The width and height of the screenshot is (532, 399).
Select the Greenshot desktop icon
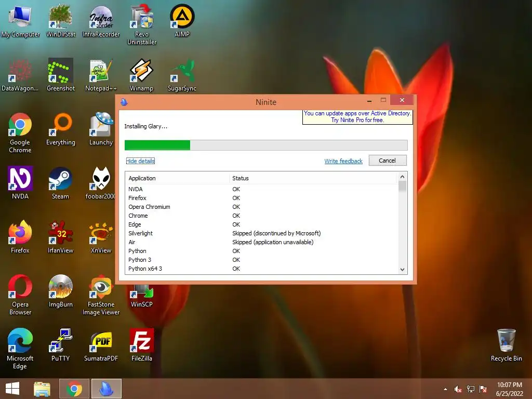[x=60, y=75]
